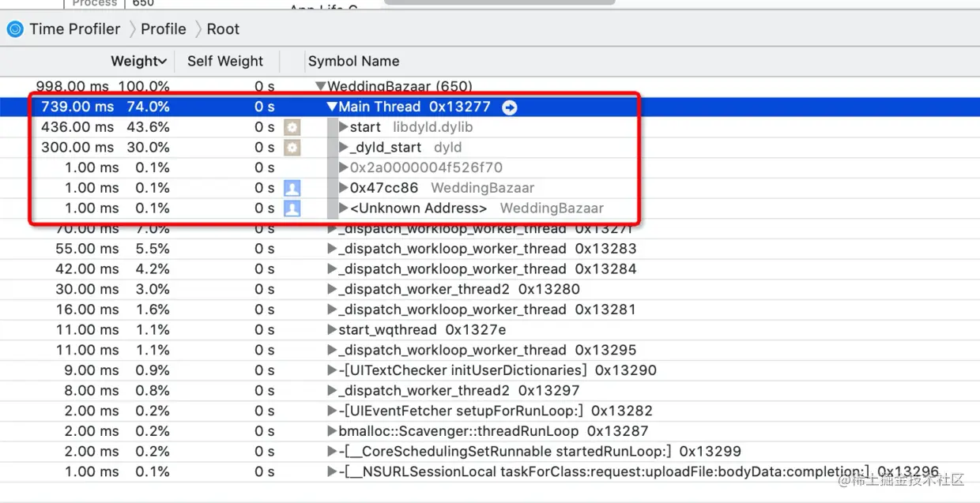The image size is (980, 503).
Task: Sort by the Weight column header
Action: point(138,61)
